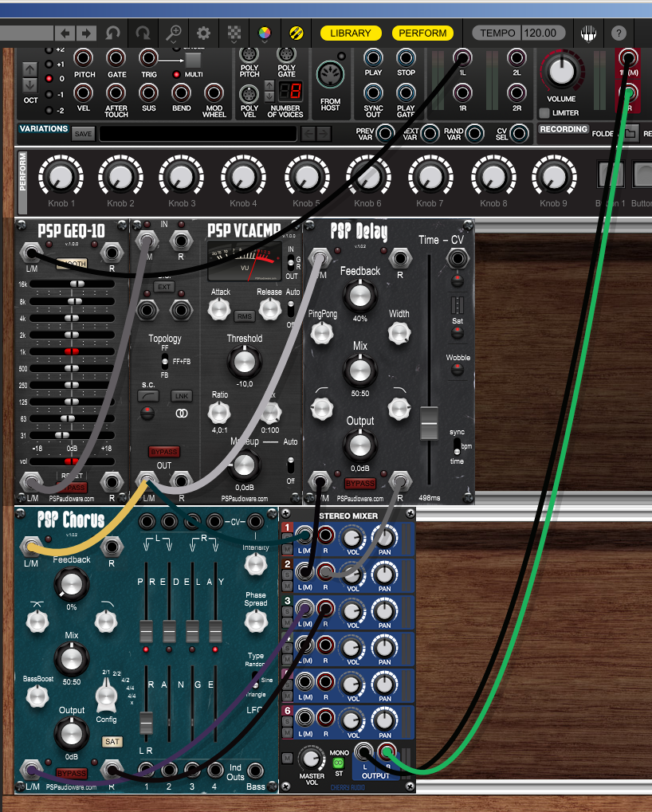652x812 pixels.
Task: Click the PREV VAR jack
Action: [385, 134]
